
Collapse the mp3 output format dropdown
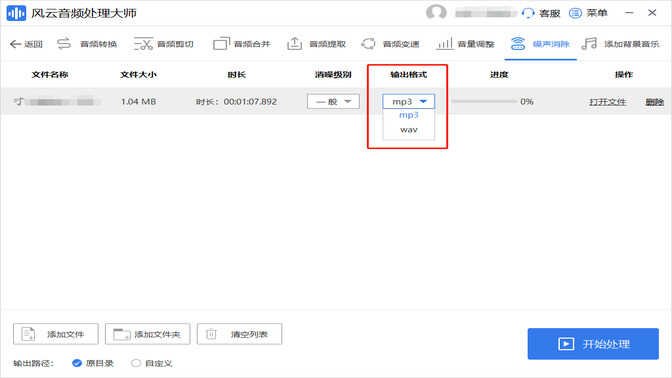coord(408,102)
